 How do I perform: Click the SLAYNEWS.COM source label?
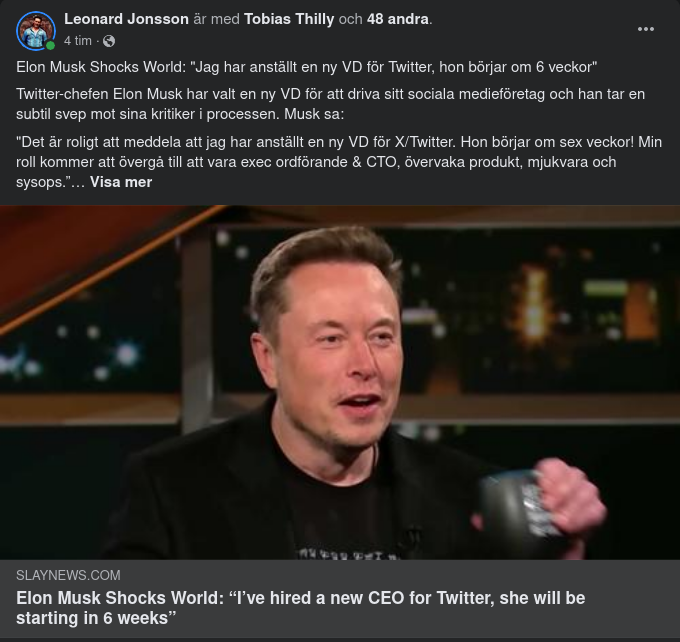[x=68, y=575]
